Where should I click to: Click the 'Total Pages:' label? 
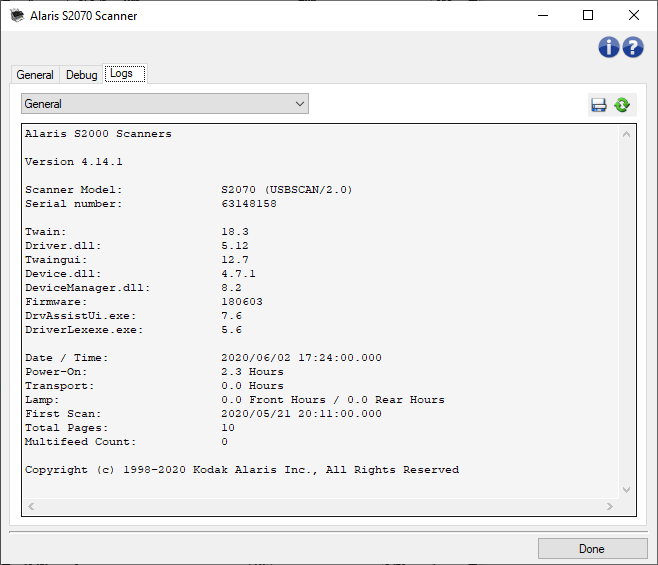click(66, 428)
